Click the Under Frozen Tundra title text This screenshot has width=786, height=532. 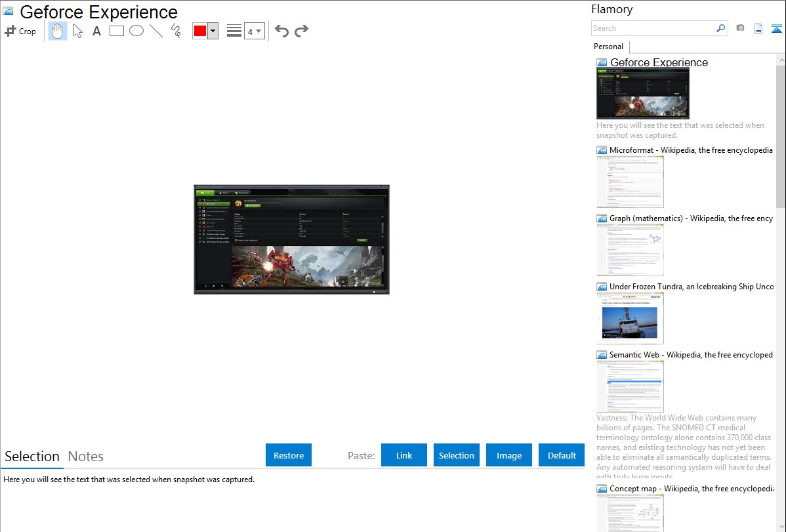click(x=692, y=286)
